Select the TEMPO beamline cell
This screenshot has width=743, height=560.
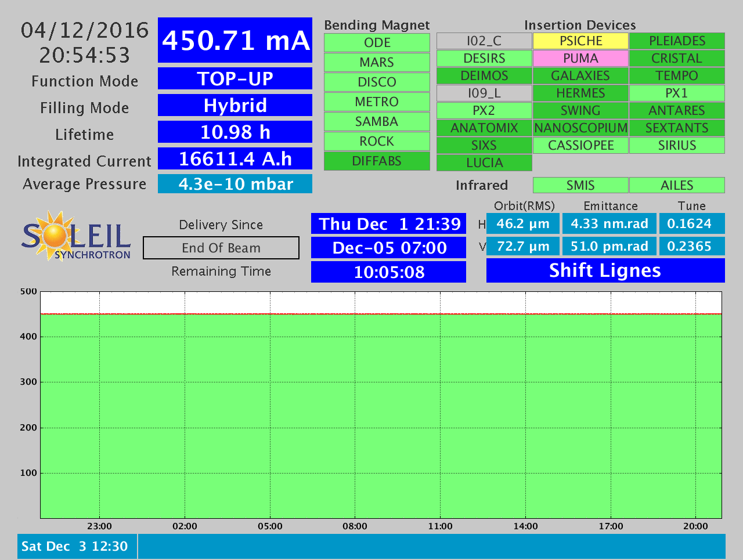(x=677, y=75)
